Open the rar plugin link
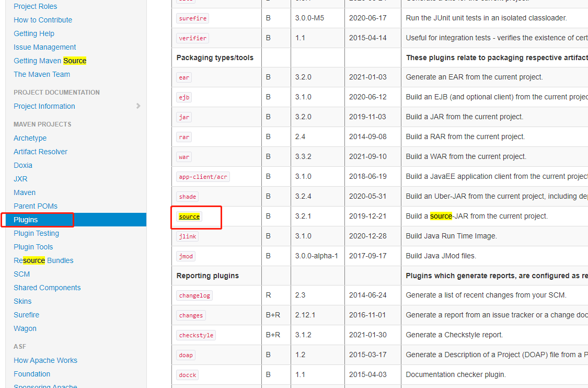The height and width of the screenshot is (388, 588). [x=184, y=137]
